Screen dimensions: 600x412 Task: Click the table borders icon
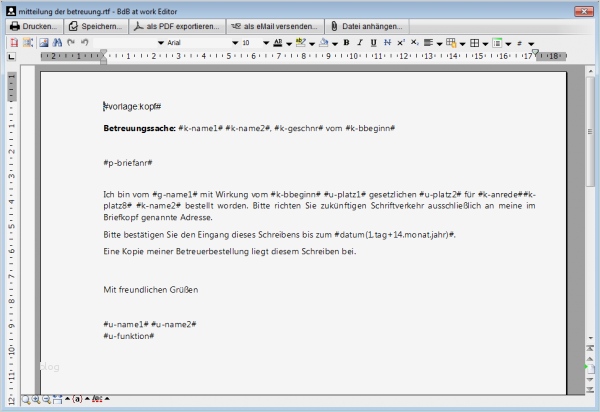pos(474,43)
